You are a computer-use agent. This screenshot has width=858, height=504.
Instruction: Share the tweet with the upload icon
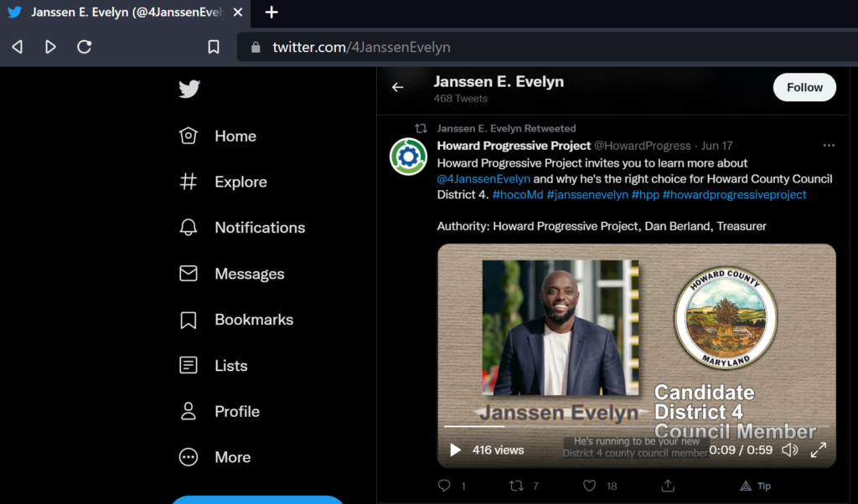(668, 486)
